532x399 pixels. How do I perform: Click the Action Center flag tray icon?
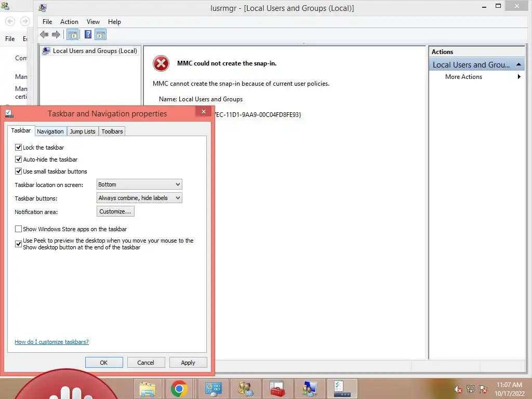pyautogui.click(x=483, y=389)
